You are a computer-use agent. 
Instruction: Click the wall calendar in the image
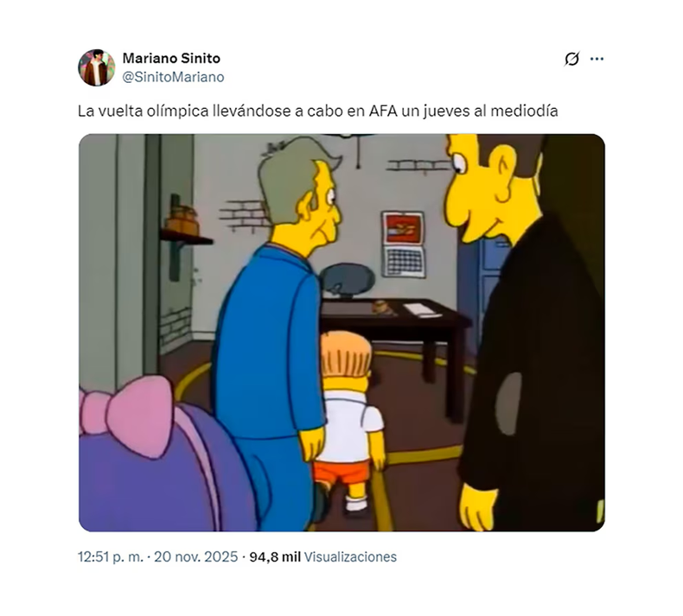404,244
